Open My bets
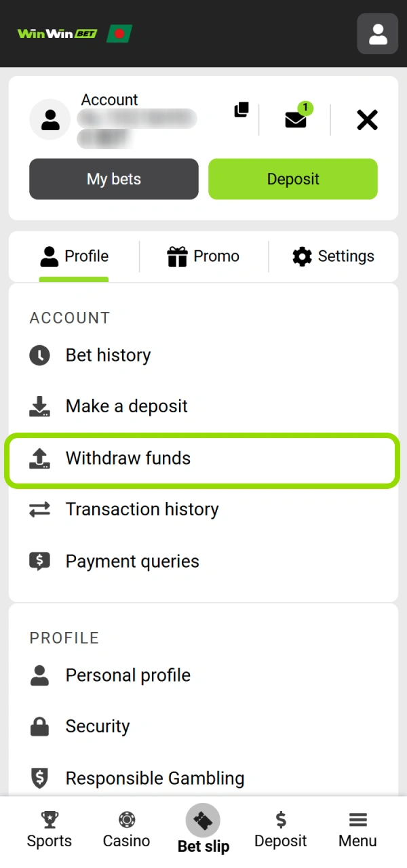This screenshot has width=407, height=868. pyautogui.click(x=113, y=179)
